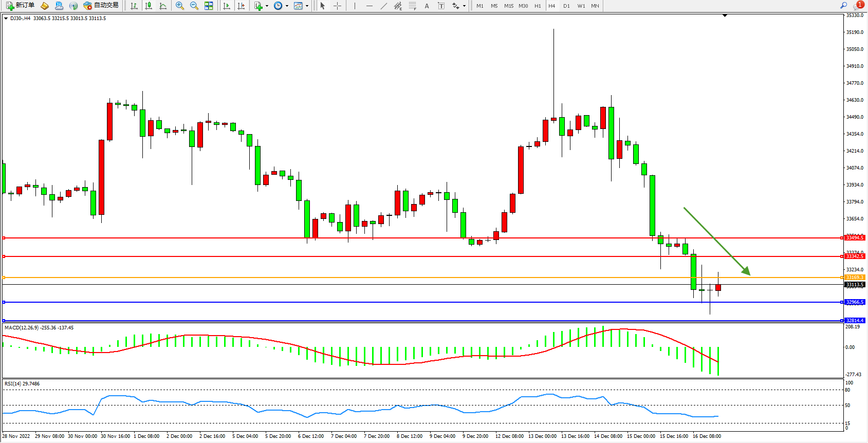
Task: Zoom out of the chart
Action: (x=194, y=6)
